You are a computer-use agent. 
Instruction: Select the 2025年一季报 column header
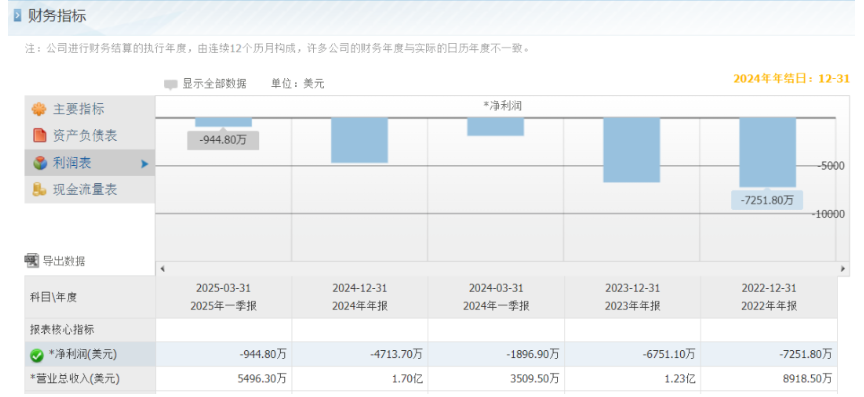224,297
